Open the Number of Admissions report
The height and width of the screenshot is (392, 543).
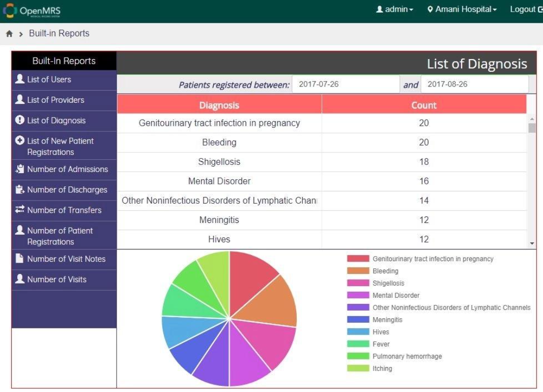(64, 170)
